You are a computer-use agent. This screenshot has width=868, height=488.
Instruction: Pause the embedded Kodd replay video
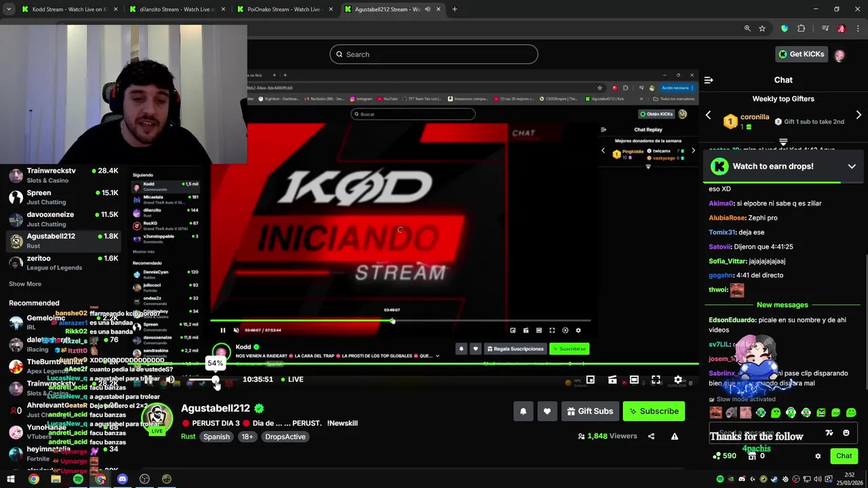point(222,330)
